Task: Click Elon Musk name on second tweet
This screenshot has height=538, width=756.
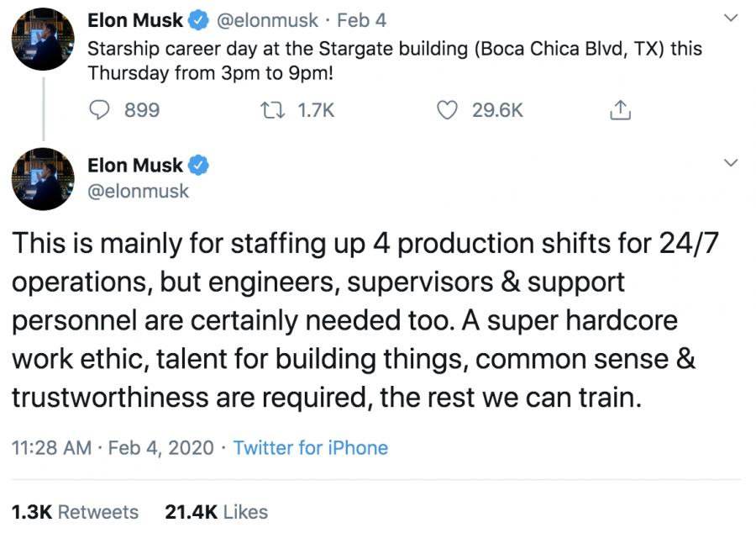Action: (135, 166)
